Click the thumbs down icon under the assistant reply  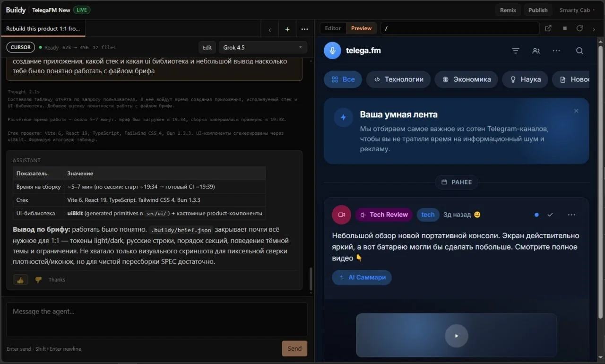click(38, 280)
